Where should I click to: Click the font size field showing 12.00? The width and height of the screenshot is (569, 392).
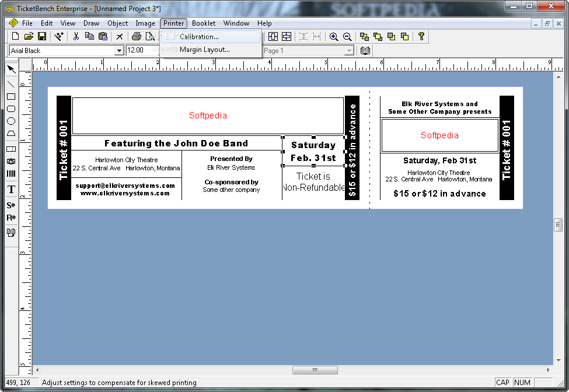pos(142,50)
